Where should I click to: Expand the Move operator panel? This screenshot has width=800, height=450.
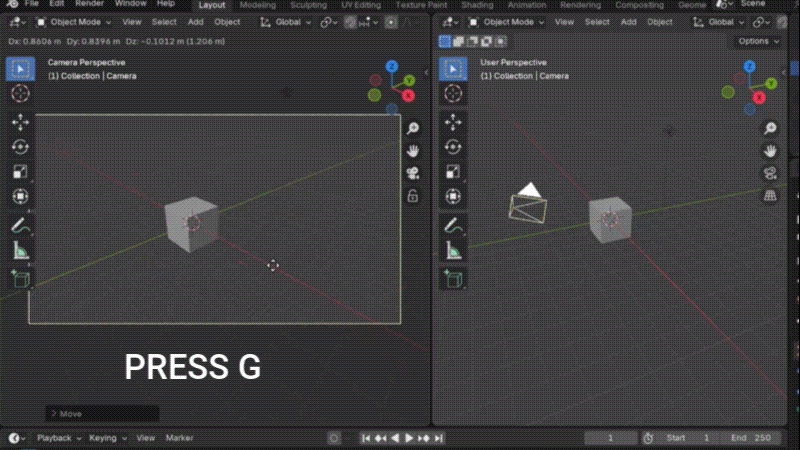[102, 414]
